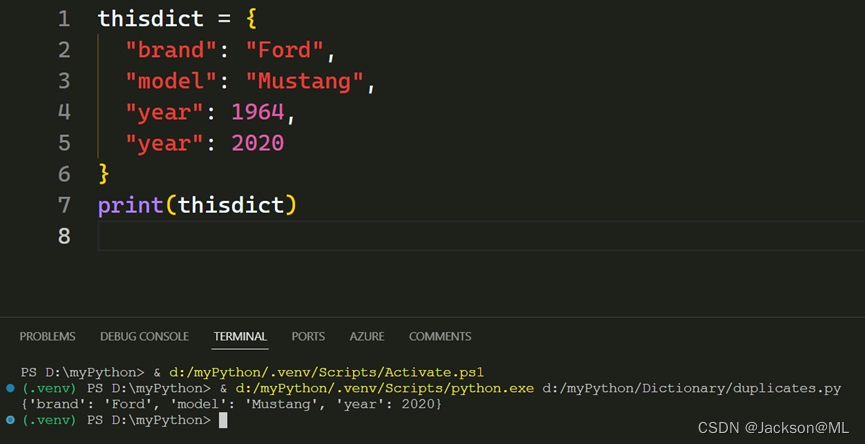Open the PORTS tab
This screenshot has width=865, height=444.
(x=308, y=337)
